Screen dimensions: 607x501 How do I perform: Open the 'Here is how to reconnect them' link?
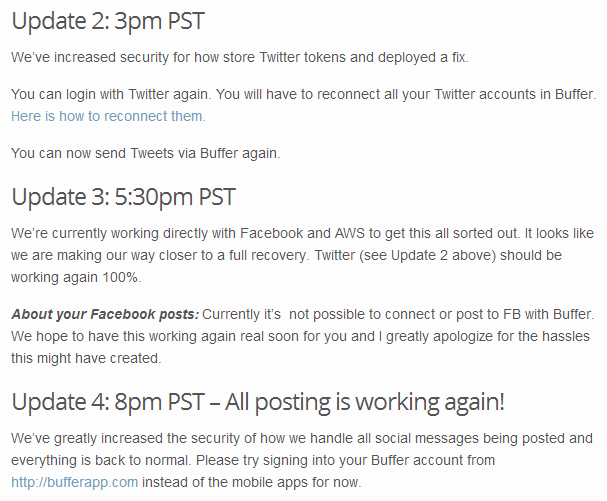(x=108, y=116)
